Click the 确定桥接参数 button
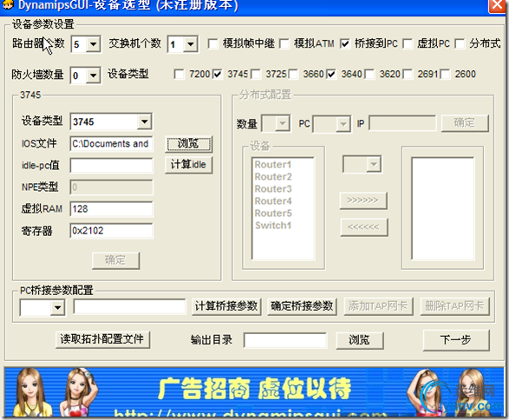Image resolution: width=509 pixels, height=420 pixels. coord(302,306)
